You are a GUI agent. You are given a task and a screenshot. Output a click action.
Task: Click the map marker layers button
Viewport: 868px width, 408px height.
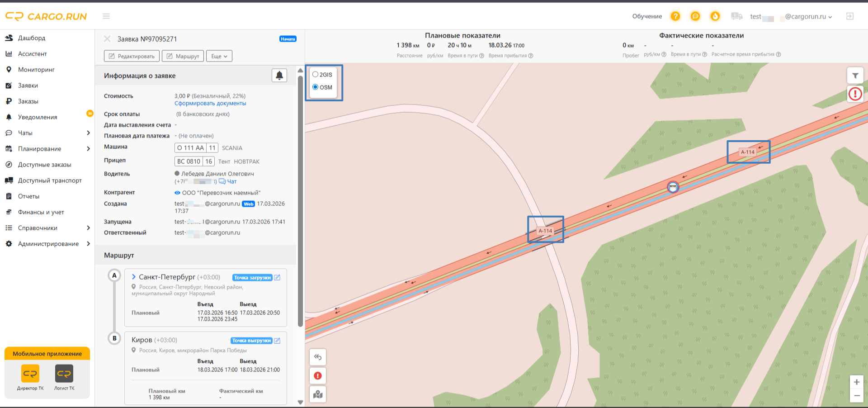(318, 394)
